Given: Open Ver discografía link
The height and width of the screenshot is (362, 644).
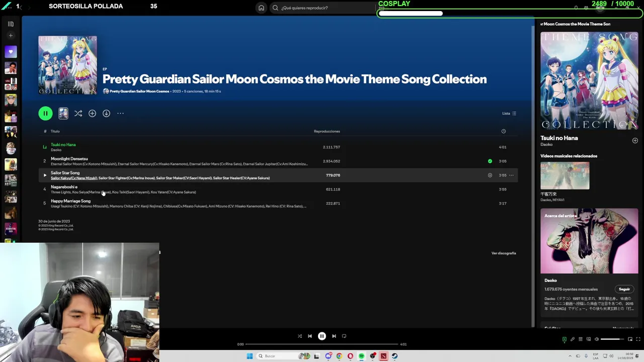Looking at the screenshot, I should [x=504, y=253].
